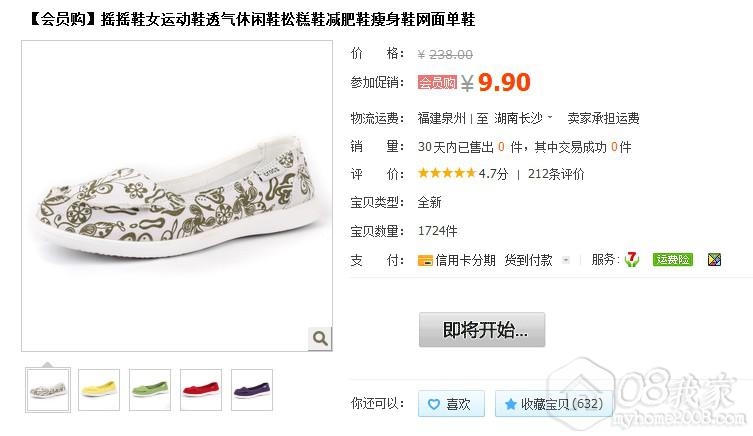The height and width of the screenshot is (436, 753).
Task: Click the 货到付款 payment option
Action: (x=528, y=260)
